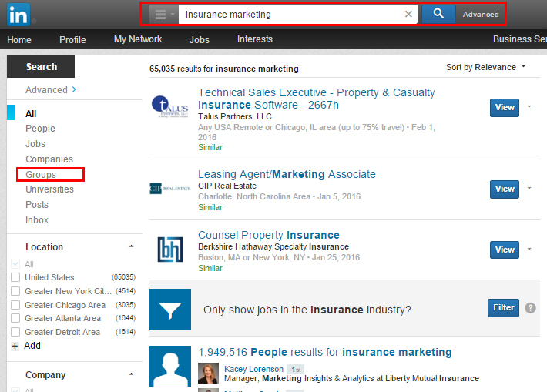Viewport: 547px width, 392px height.
Task: Click Similar under CIP Real Estate job
Action: click(x=210, y=207)
